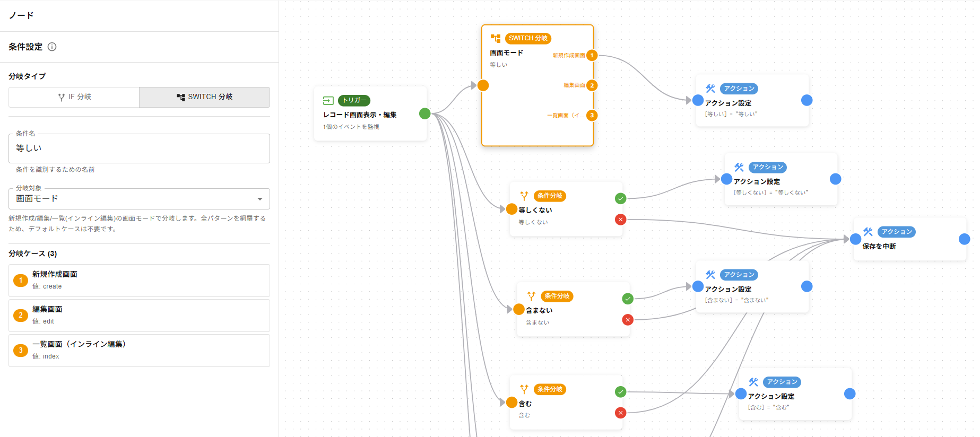Switch branch type to IF 分岐
Viewport: 980px width, 437px height.
click(x=74, y=97)
